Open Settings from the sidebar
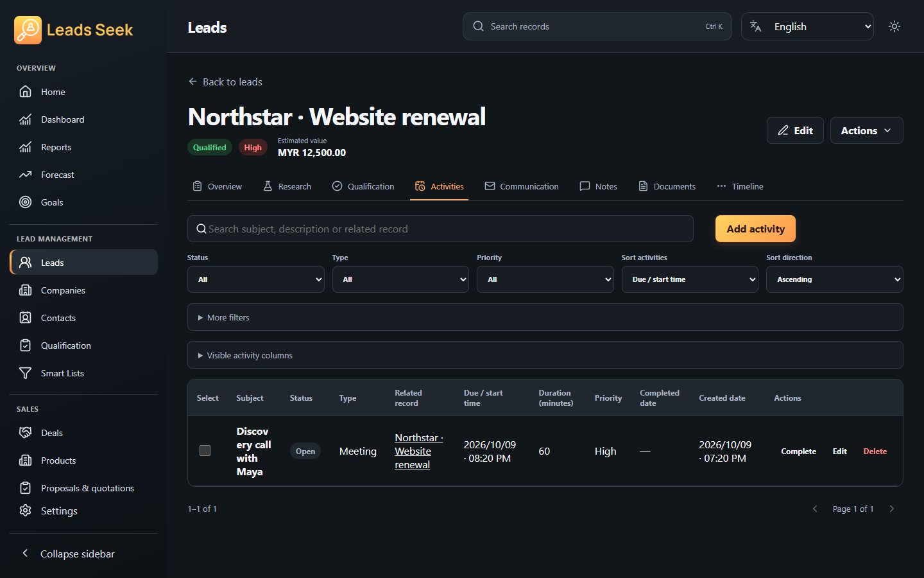 (83, 511)
